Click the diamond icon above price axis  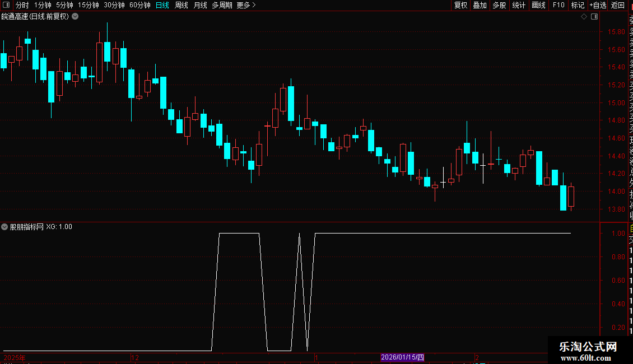tap(584, 17)
